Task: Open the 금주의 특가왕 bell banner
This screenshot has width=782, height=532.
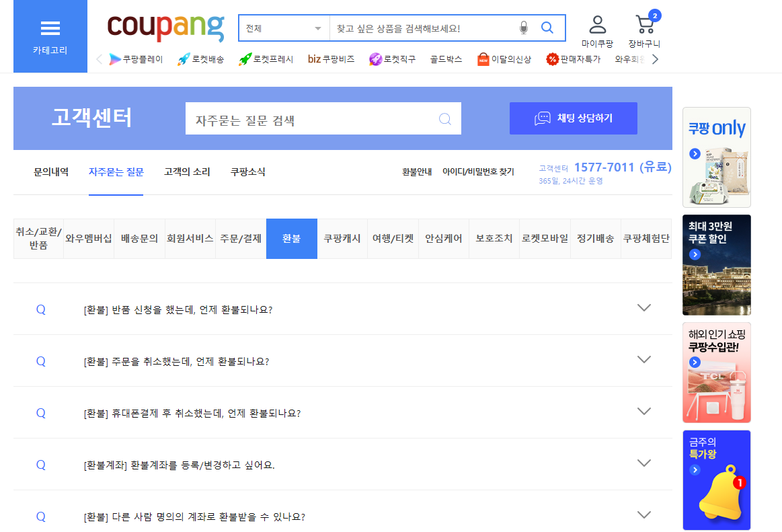Action: point(717,480)
